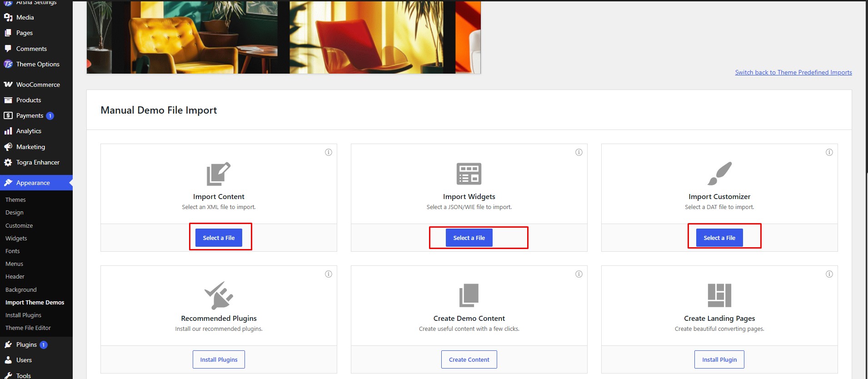
Task: Open Theme File Editor submenu item
Action: coord(28,328)
